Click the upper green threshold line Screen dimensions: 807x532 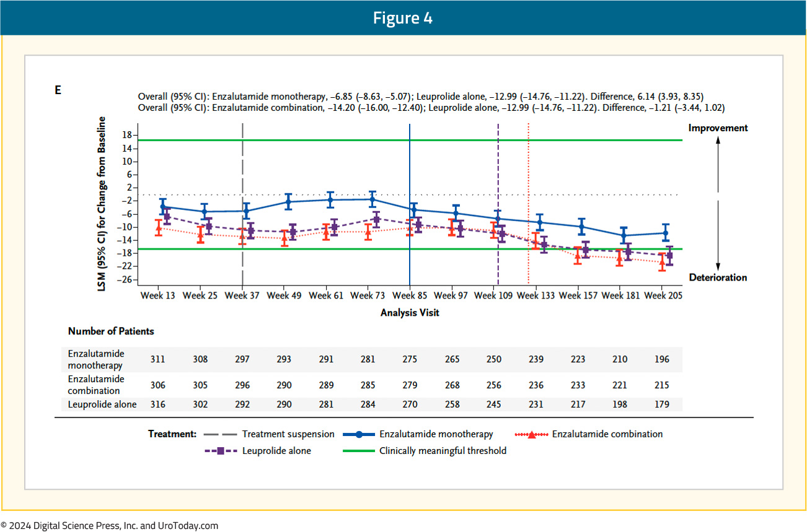point(410,140)
